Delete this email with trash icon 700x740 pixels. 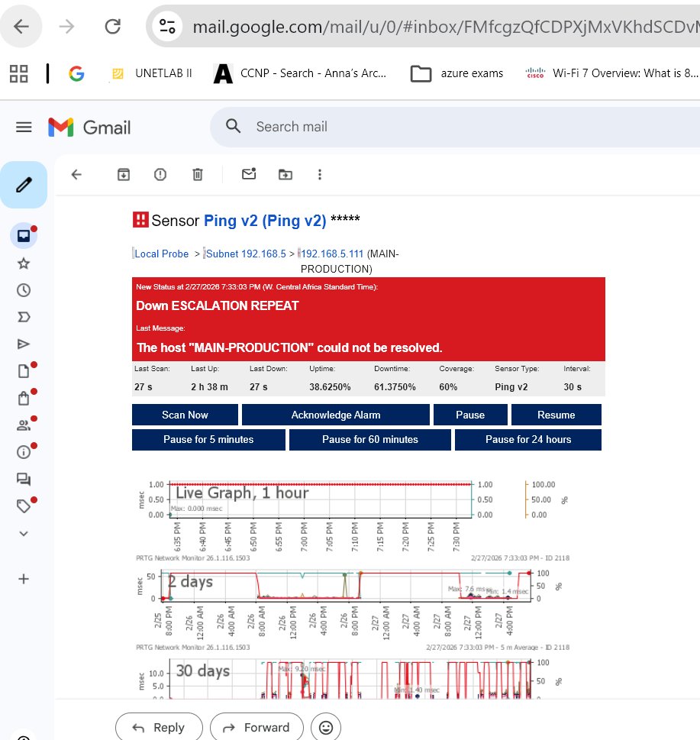click(x=198, y=175)
